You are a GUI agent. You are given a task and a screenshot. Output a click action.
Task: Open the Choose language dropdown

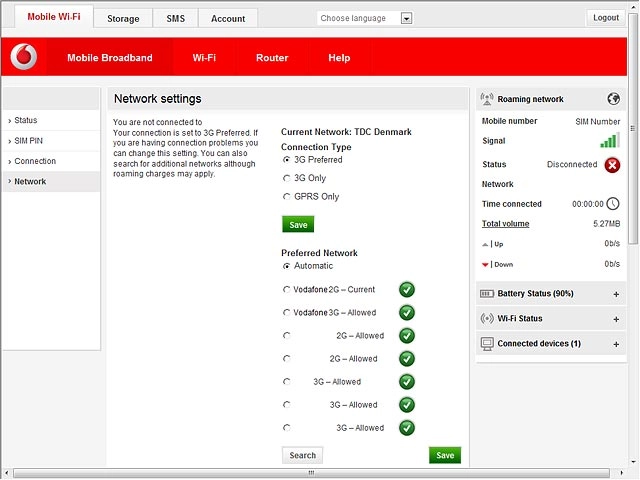[x=365, y=18]
